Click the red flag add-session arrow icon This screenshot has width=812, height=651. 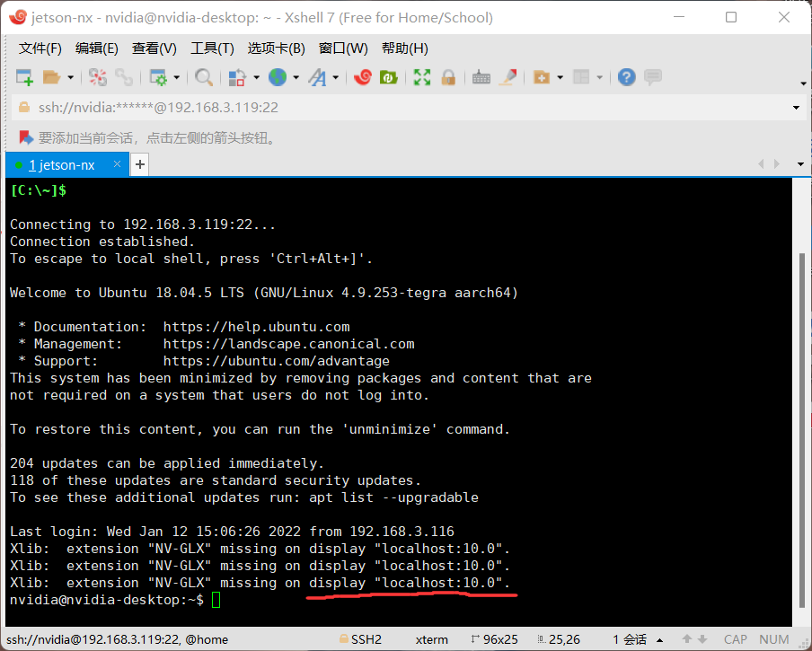pos(25,137)
